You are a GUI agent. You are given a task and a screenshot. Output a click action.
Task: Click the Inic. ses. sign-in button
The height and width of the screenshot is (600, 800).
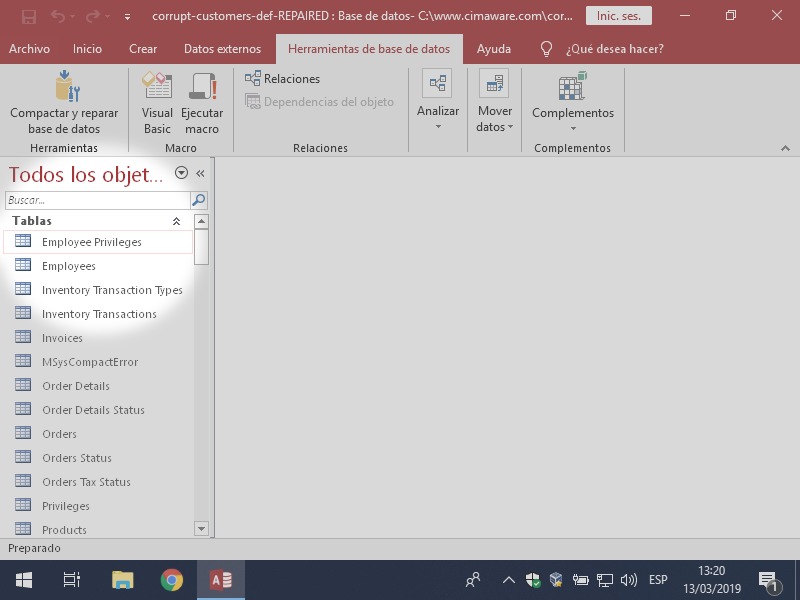(x=619, y=16)
